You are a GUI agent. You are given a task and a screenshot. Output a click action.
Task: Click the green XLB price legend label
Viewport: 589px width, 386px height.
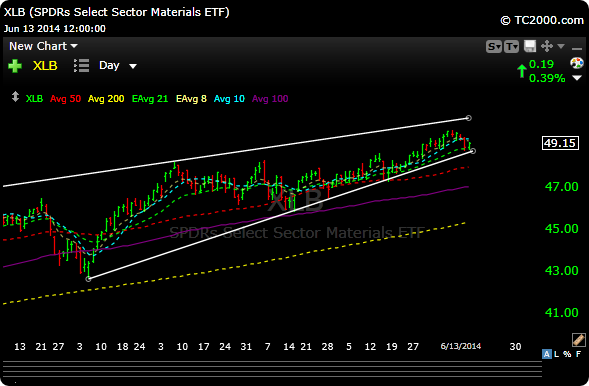pos(34,99)
